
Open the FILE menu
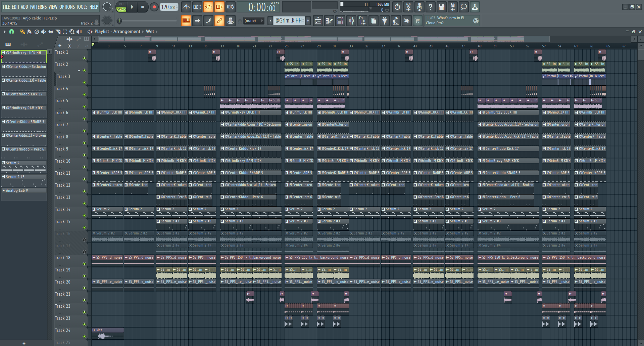pos(6,7)
